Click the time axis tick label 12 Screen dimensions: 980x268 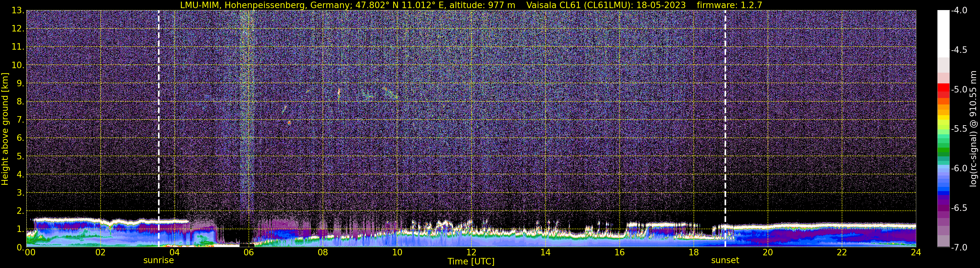click(x=471, y=252)
